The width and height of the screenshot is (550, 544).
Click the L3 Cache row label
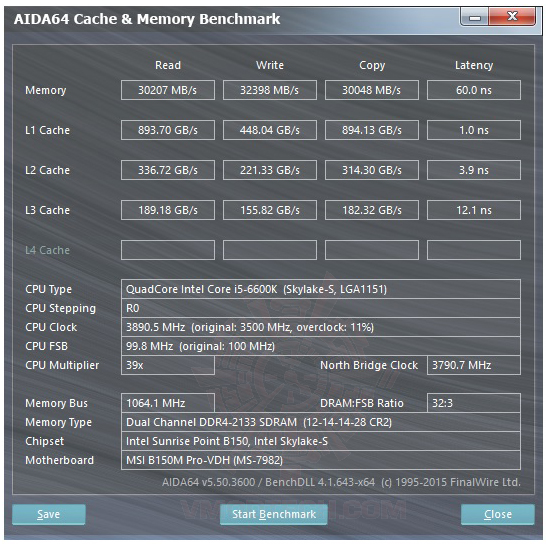pyautogui.click(x=47, y=210)
